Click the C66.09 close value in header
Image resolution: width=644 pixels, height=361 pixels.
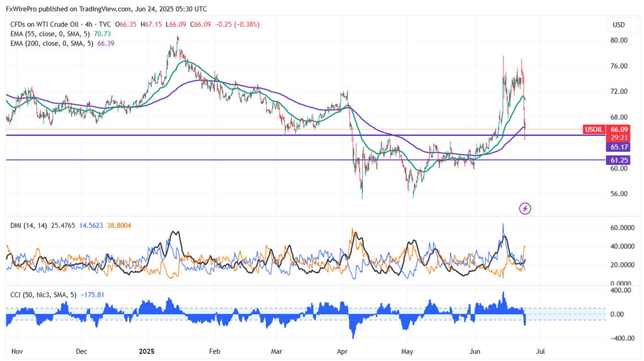(x=201, y=25)
